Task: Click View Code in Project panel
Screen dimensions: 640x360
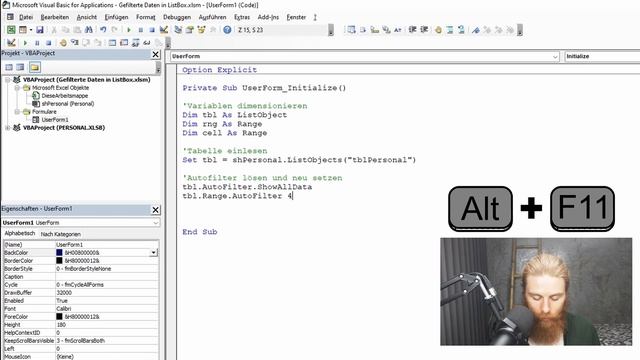Action: point(9,67)
